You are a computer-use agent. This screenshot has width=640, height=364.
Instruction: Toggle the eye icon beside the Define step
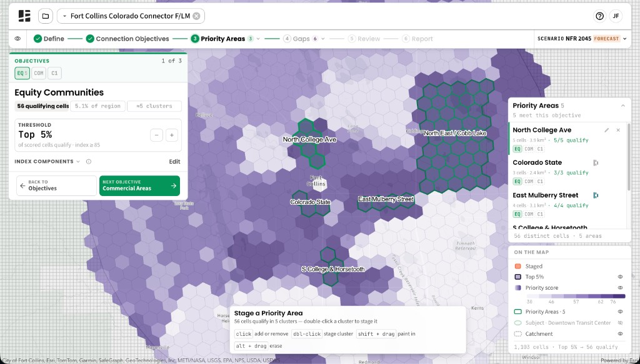[17, 39]
